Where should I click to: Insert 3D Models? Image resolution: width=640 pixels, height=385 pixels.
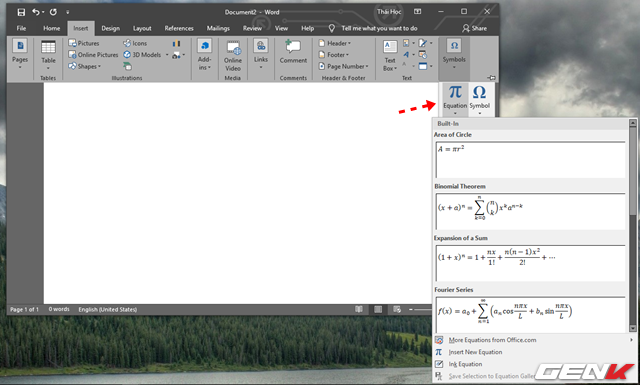tap(142, 54)
